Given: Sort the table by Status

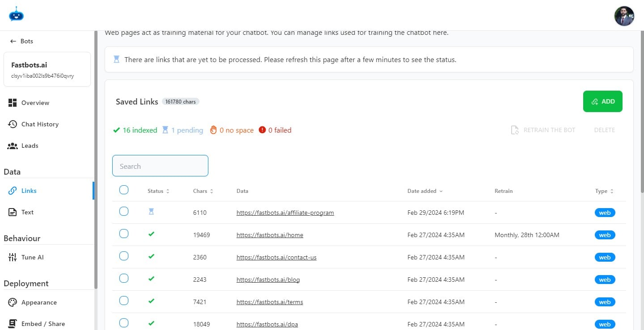Looking at the screenshot, I should point(158,191).
